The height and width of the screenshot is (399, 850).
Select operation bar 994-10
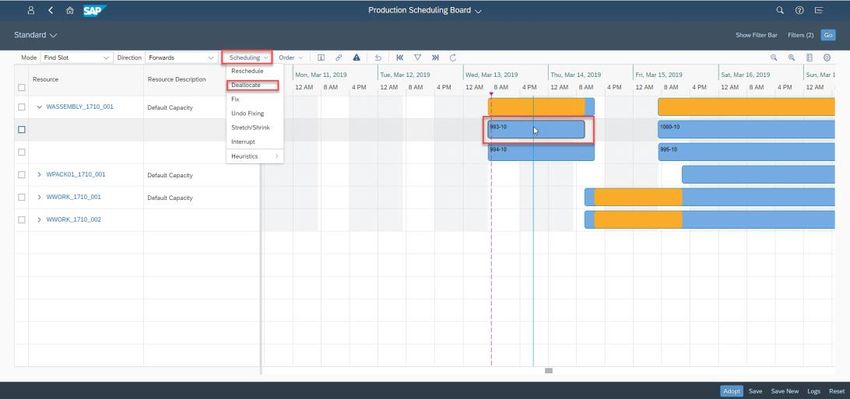click(x=541, y=152)
